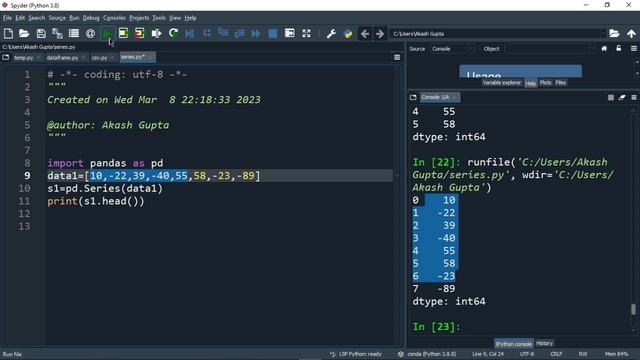Switch to the Plots tab

point(545,83)
